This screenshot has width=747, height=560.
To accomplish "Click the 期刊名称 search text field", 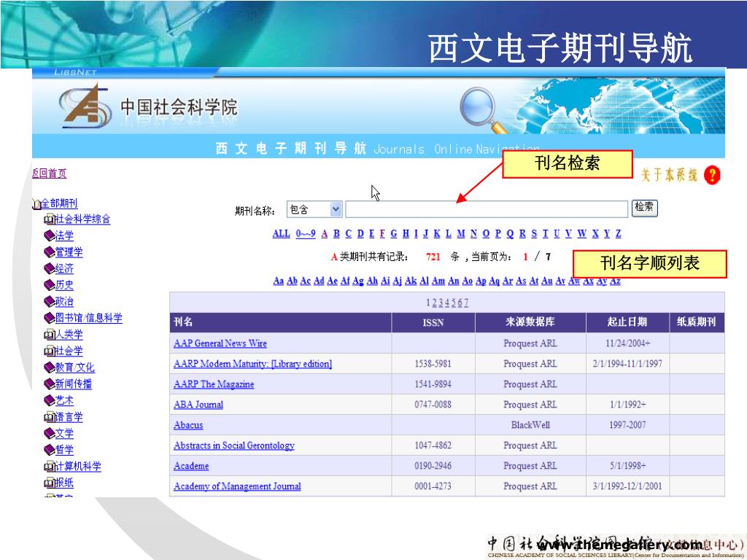I will (487, 209).
